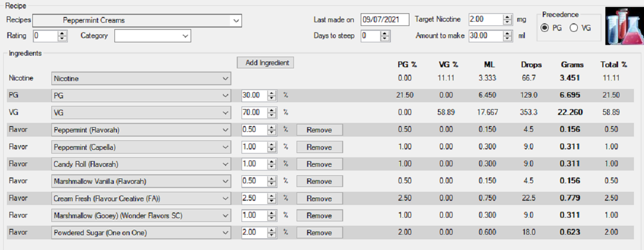This screenshot has width=644, height=250.
Task: Decrease Amount to make with the down arrow
Action: click(x=507, y=39)
